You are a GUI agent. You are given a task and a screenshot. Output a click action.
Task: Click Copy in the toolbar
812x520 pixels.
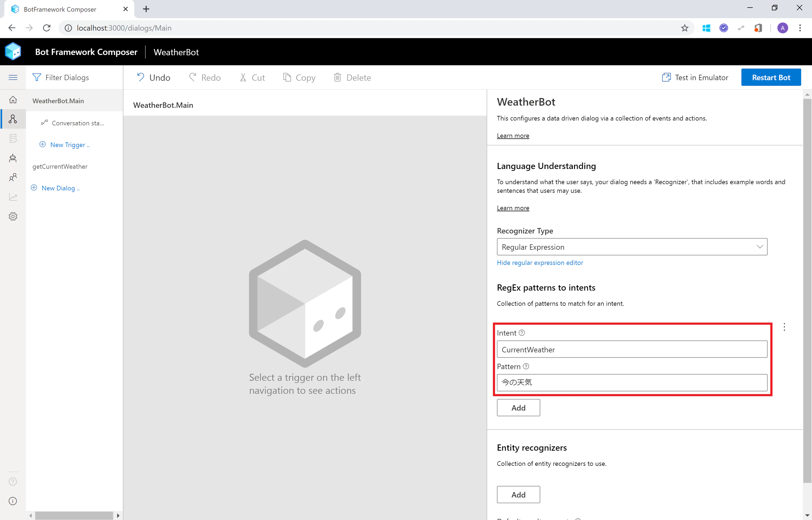coord(299,78)
